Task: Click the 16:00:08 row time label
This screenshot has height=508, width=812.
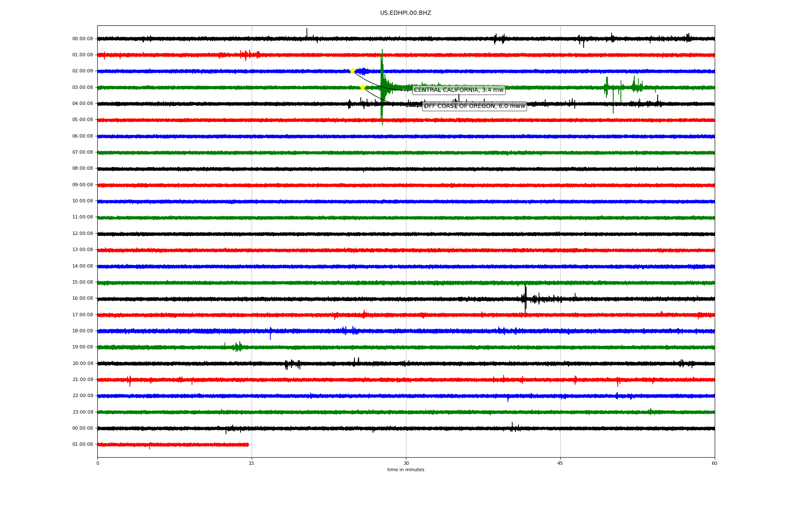Action: pyautogui.click(x=82, y=298)
